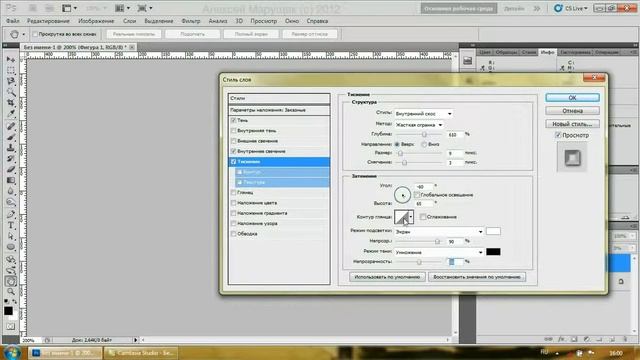This screenshot has height=360, width=640.
Task: Click the Использовать по умолчанию button
Action: point(387,277)
